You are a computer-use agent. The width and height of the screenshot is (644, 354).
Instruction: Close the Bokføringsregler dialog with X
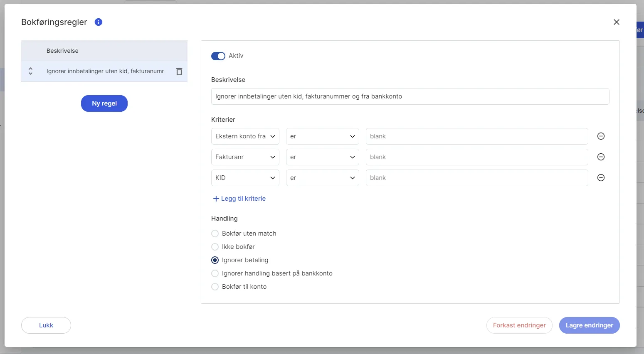616,22
